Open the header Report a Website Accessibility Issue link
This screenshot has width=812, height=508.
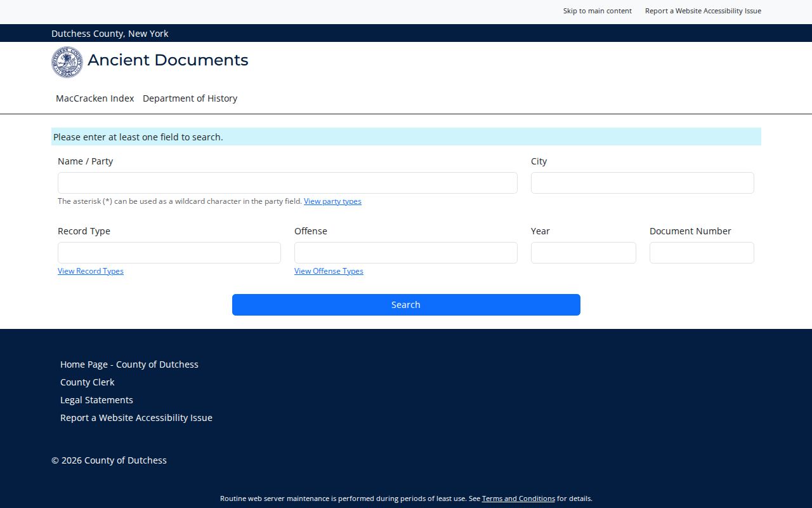pos(703,11)
